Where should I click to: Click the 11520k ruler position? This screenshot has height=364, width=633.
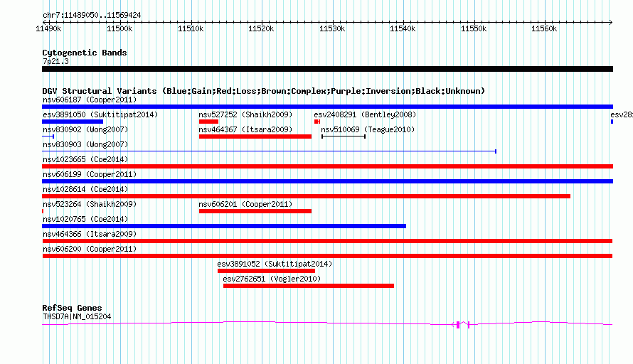tap(261, 28)
